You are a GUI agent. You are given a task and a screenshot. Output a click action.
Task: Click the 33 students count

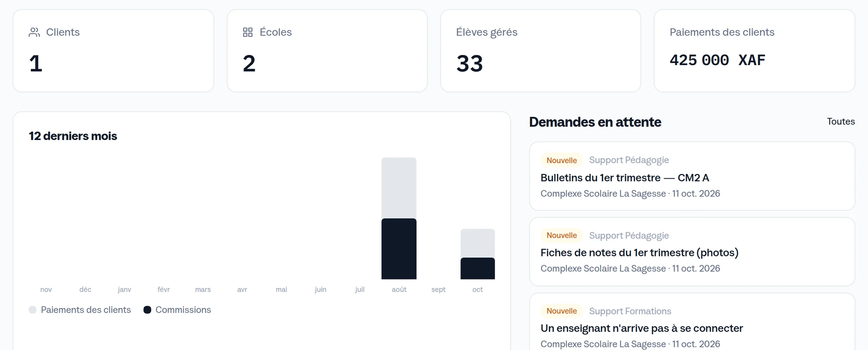(469, 64)
